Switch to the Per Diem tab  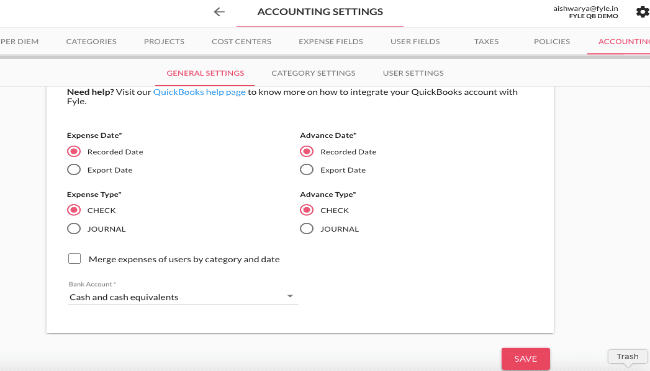tap(19, 41)
